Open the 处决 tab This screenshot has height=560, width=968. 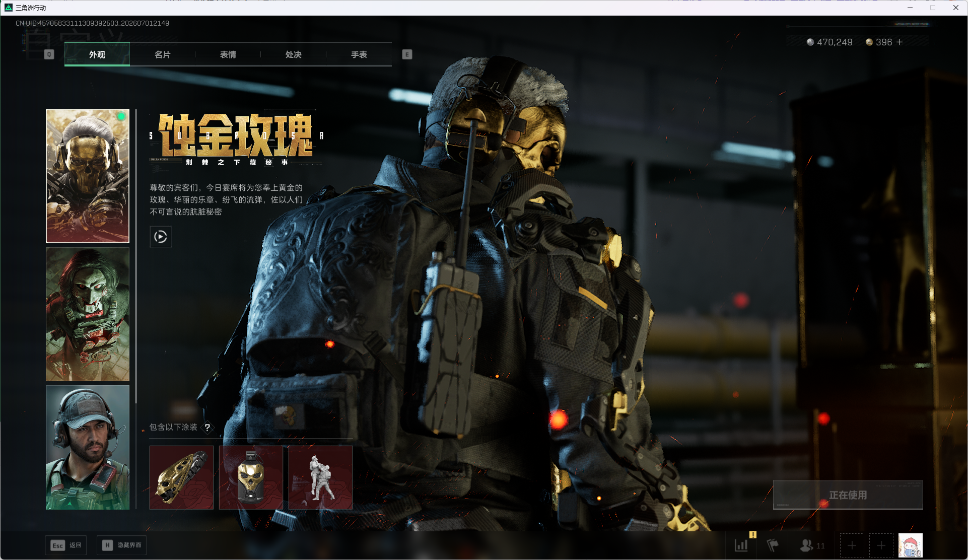point(293,54)
